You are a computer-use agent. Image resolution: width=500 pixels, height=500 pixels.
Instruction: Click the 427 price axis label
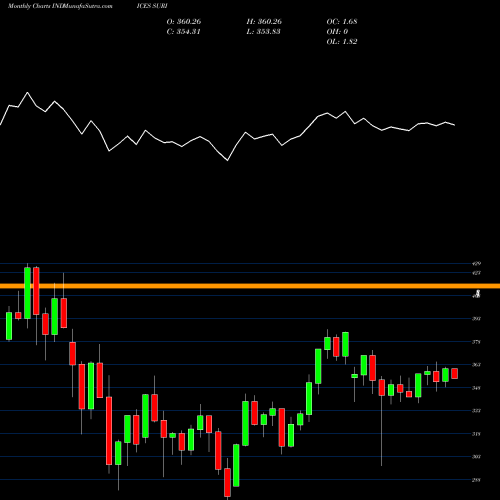pyautogui.click(x=476, y=273)
